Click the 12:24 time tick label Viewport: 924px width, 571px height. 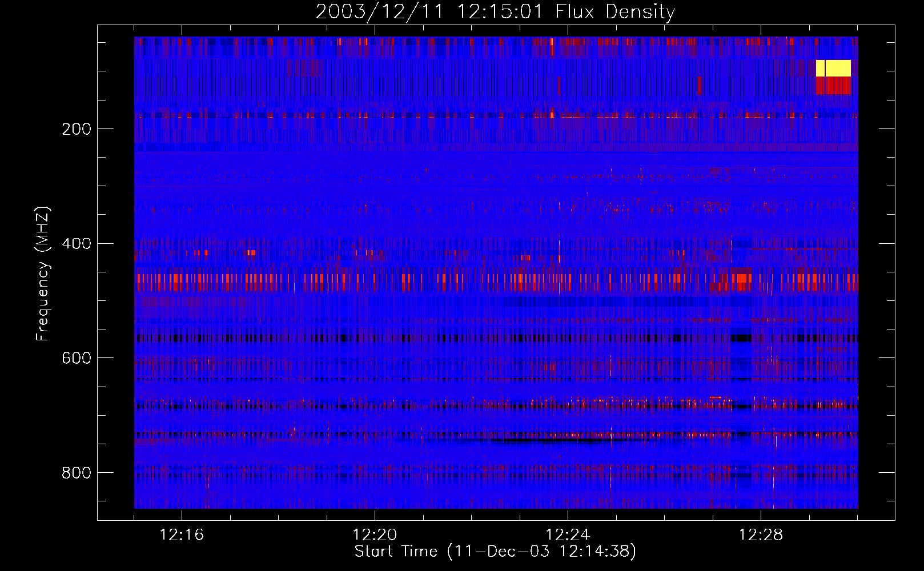568,534
